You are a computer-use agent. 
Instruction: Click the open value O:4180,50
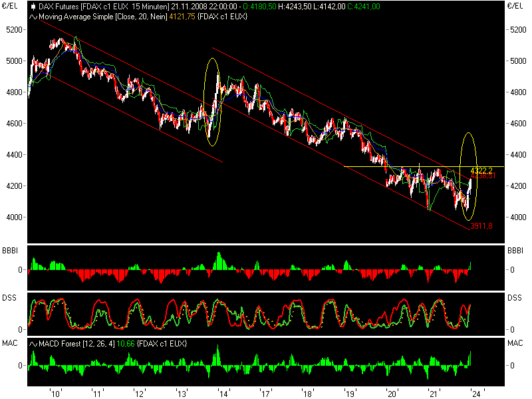point(259,7)
